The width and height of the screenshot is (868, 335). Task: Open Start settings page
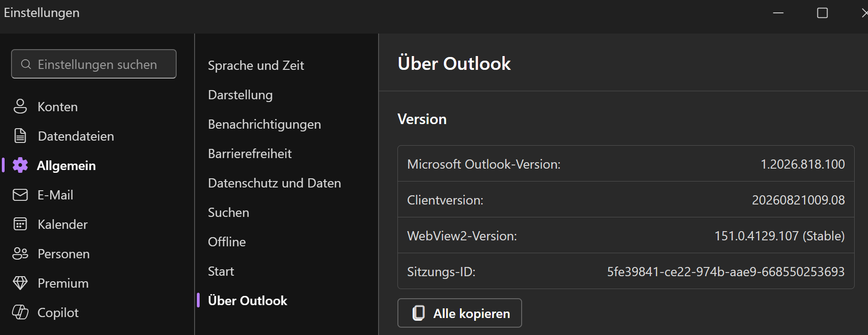(221, 271)
